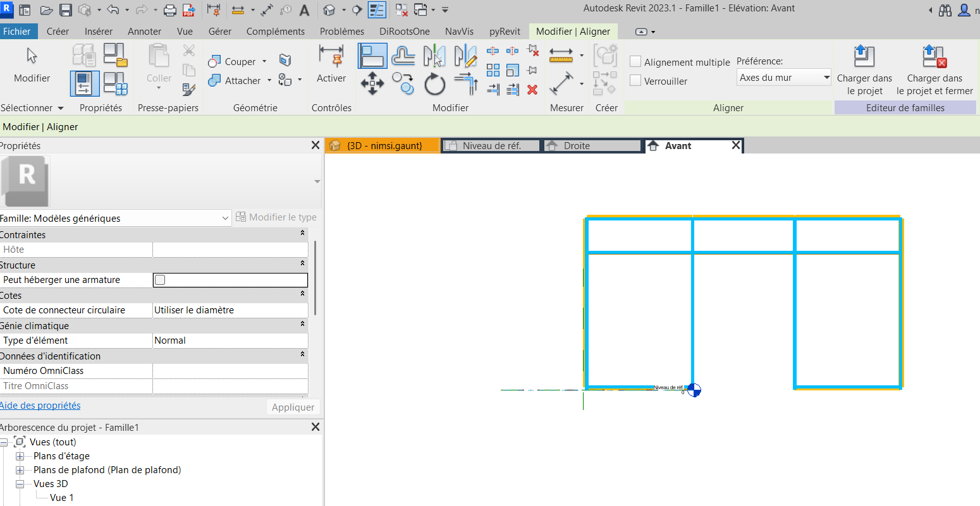
Task: Open the Famille Modèles génériques type selector
Action: (x=115, y=219)
